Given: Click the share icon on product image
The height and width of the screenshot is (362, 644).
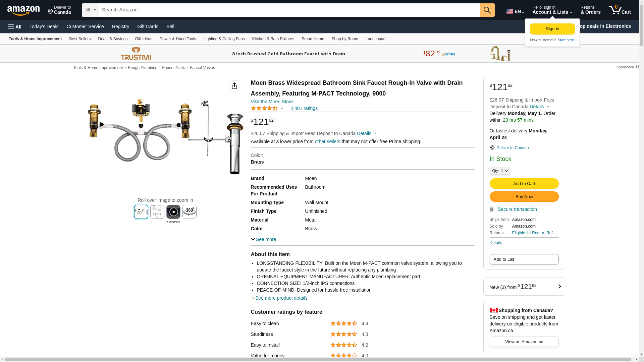Looking at the screenshot, I should (x=234, y=86).
